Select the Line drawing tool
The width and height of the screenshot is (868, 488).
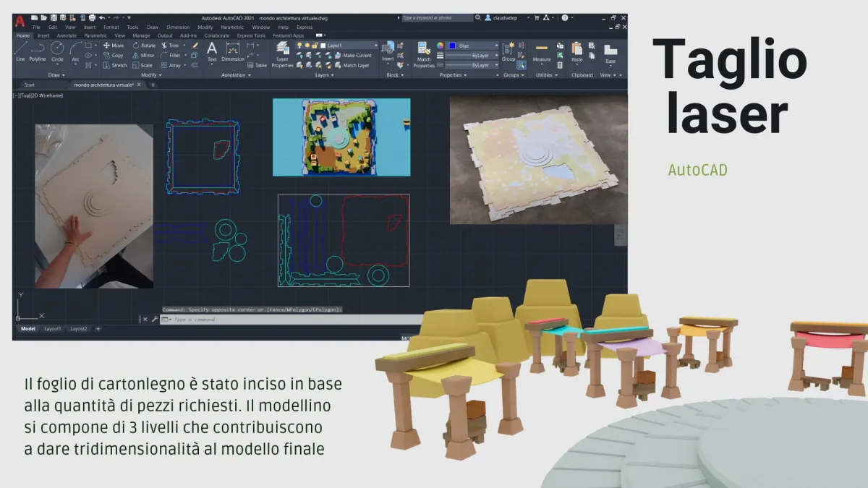pyautogui.click(x=20, y=51)
